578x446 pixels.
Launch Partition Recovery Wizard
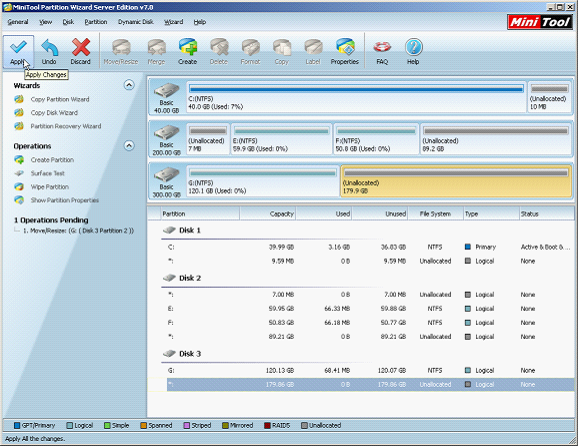[66, 126]
